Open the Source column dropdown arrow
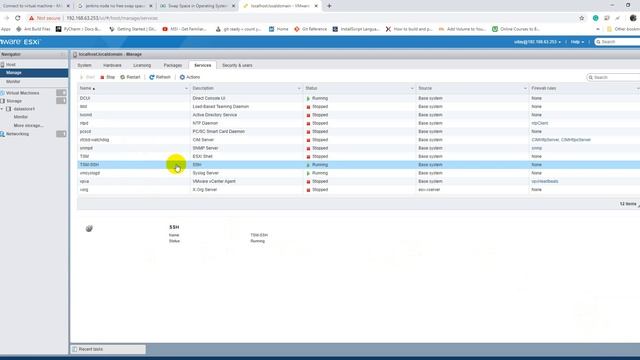 pos(525,89)
